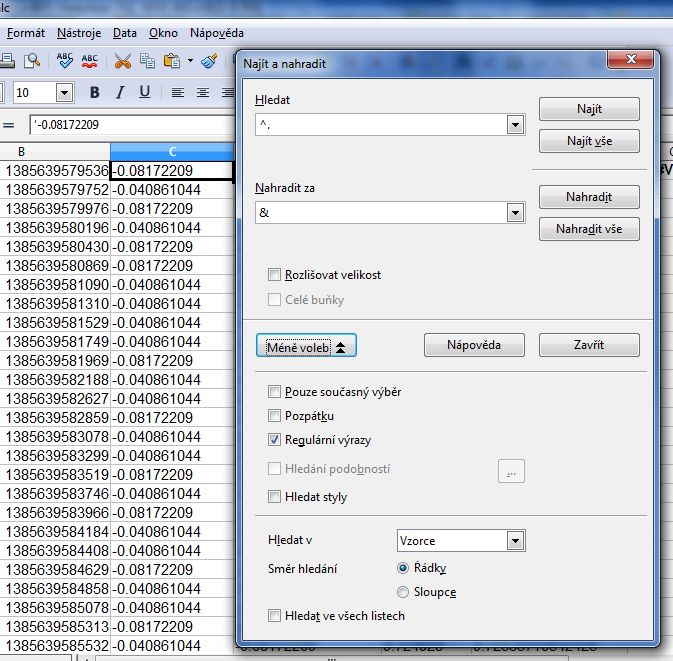Uncheck the Regulární výrazy checkbox

(x=275, y=440)
